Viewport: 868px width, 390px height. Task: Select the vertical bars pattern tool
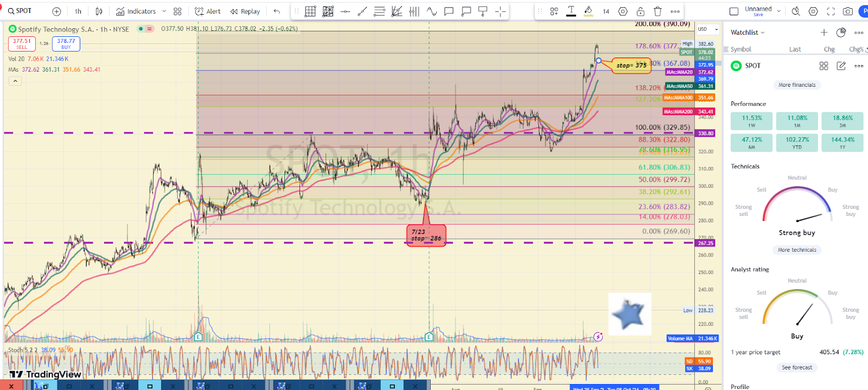[x=414, y=11]
